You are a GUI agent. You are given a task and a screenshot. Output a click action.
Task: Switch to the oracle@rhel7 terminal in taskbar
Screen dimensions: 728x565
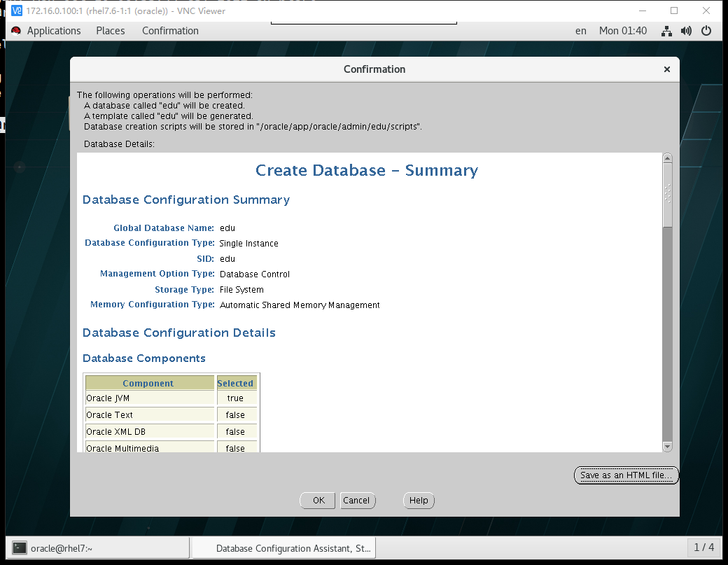pyautogui.click(x=98, y=548)
